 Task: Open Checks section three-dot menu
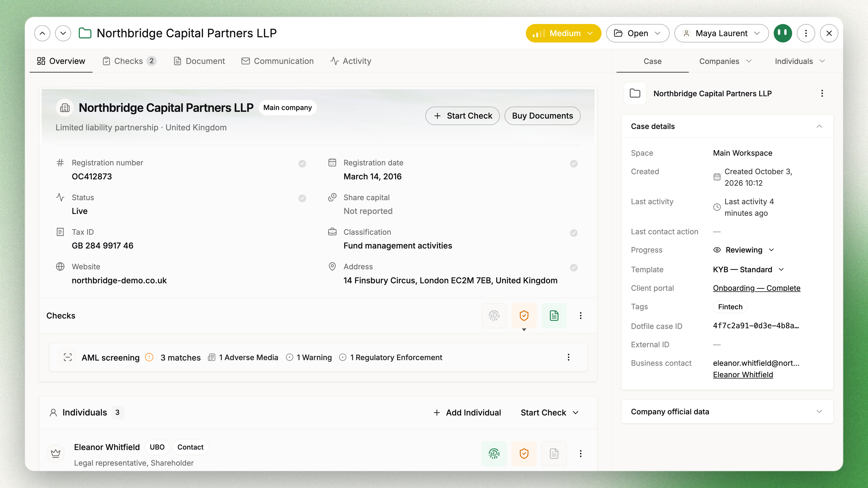click(x=580, y=316)
